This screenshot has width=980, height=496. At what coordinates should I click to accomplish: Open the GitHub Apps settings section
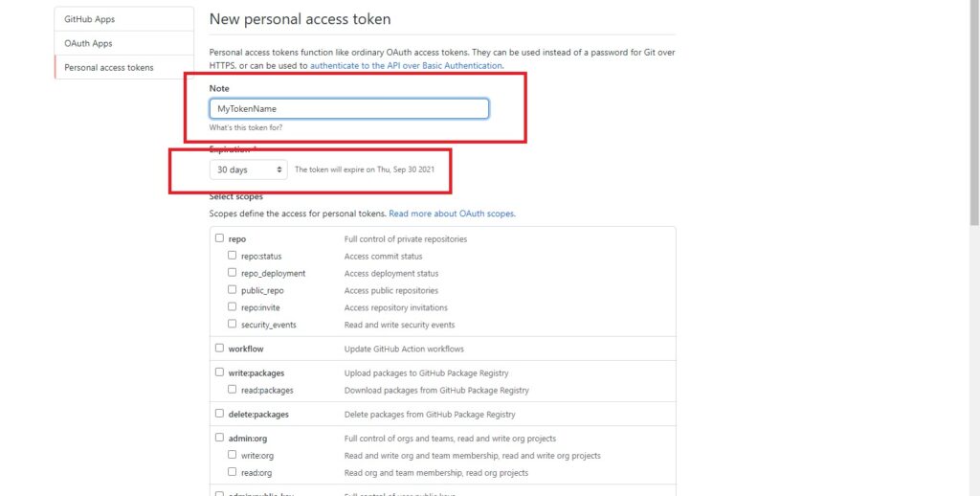123,19
